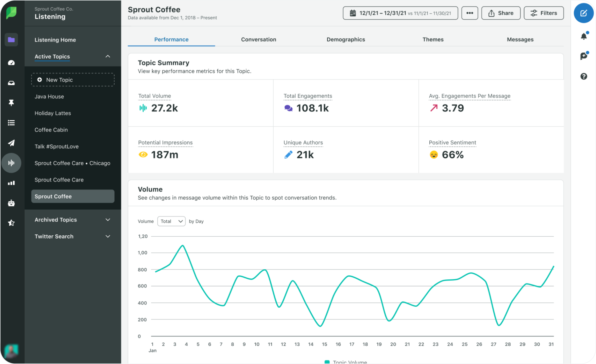Open the bot robot icon
This screenshot has width=596, height=364.
(11, 203)
